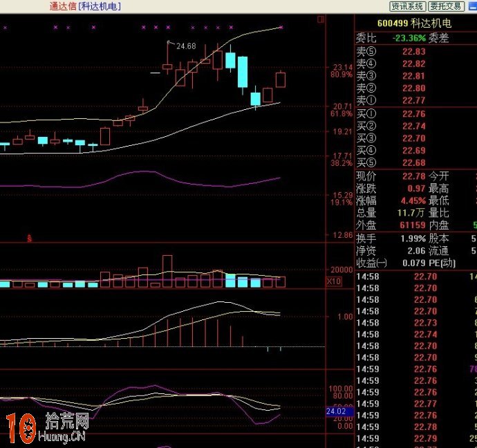Click the 现价 current price 22.78
The width and height of the screenshot is (477, 448).
[413, 176]
